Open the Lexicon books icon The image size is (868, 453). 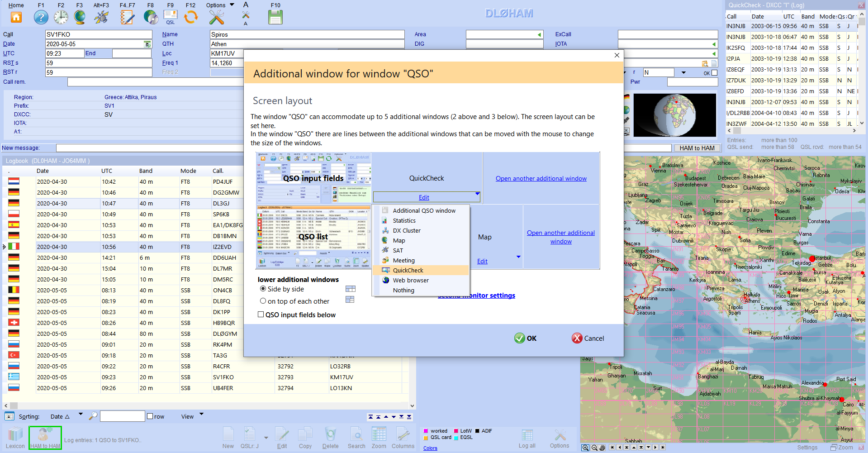click(15, 434)
